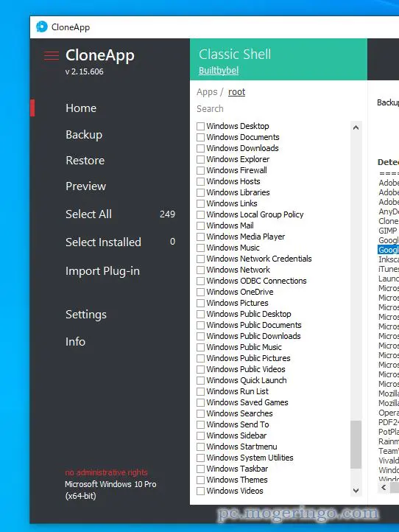399x532 pixels.
Task: Check Windows ODBC Connections checkbox
Action: point(201,281)
